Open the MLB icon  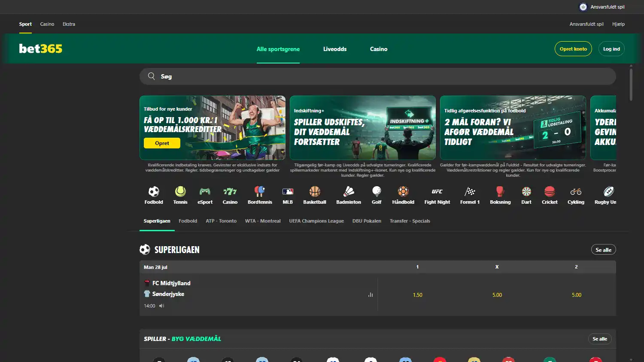(288, 191)
